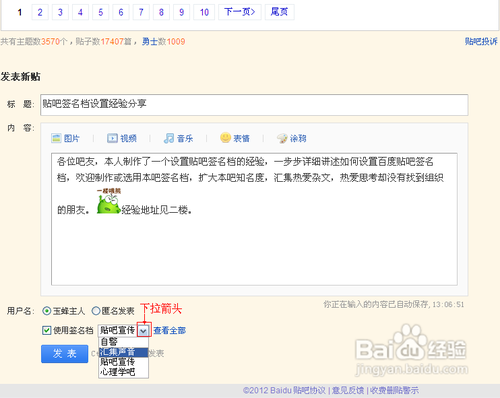The image size is (500, 398).
Task: Toggle the 使用签名档 checkbox
Action: (47, 330)
